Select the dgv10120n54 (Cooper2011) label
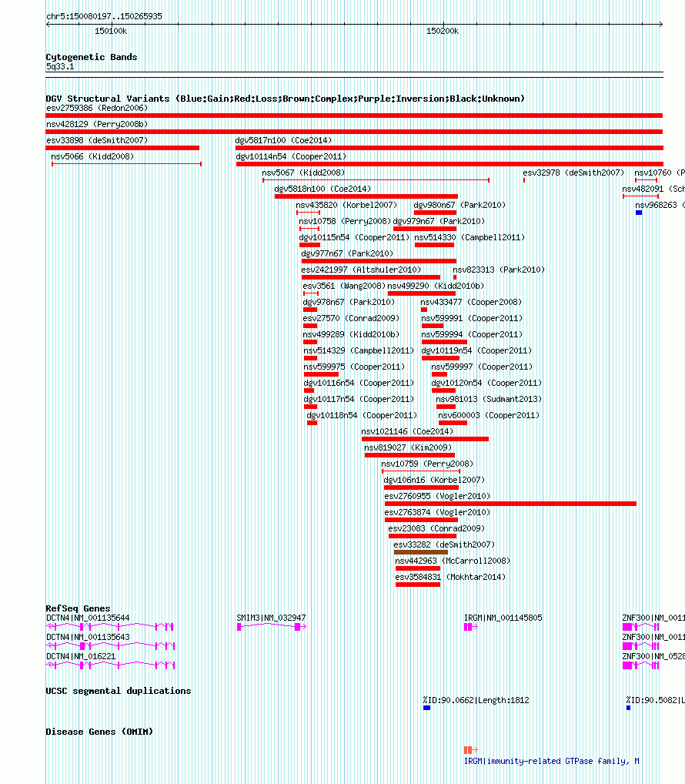685x784 pixels. (486, 383)
